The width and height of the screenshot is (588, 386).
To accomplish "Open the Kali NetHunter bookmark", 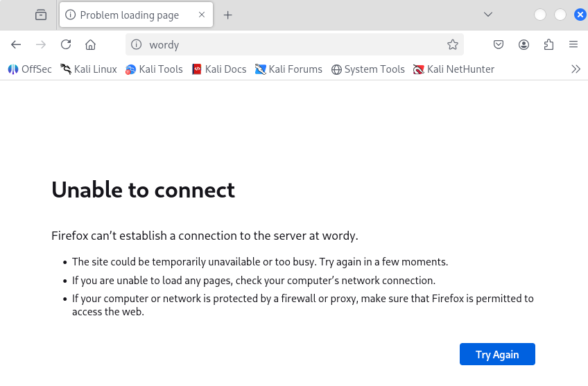I will click(453, 69).
